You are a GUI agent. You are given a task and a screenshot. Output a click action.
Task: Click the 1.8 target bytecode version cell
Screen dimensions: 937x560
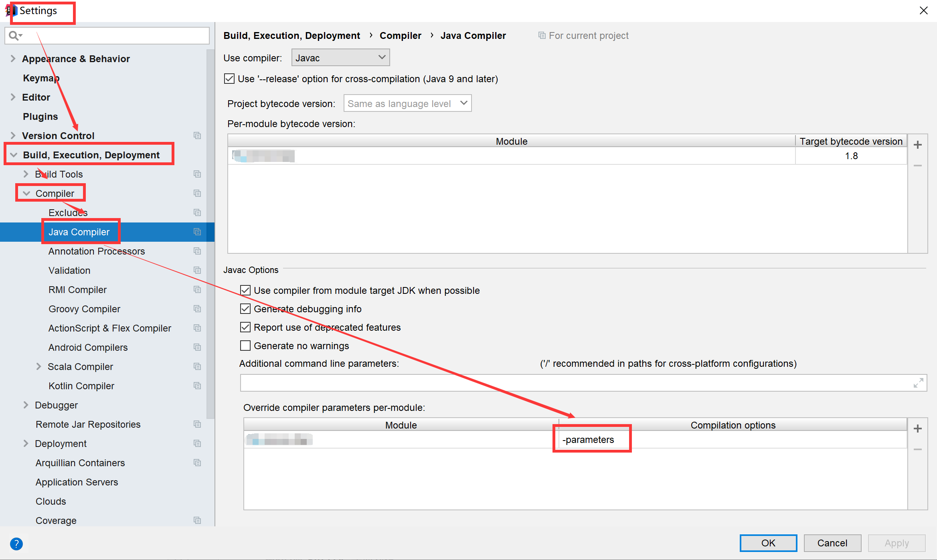click(851, 156)
